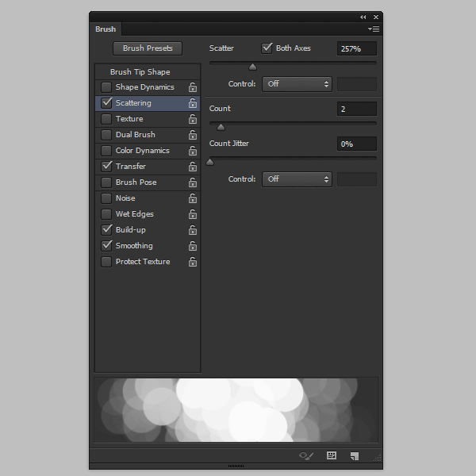
Task: Click the Count value input field
Action: click(x=356, y=109)
